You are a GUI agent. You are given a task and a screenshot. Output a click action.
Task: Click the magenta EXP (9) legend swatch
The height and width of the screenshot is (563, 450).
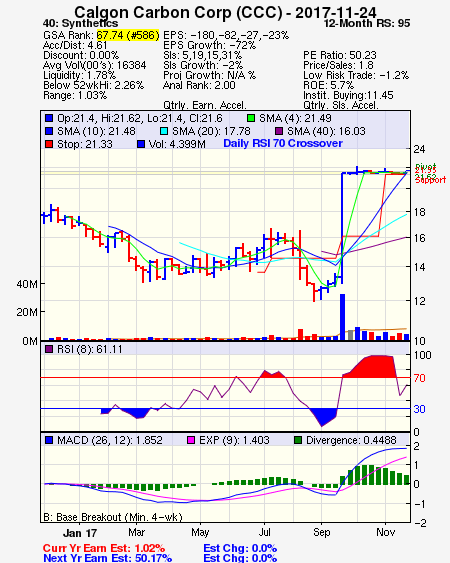tap(191, 440)
